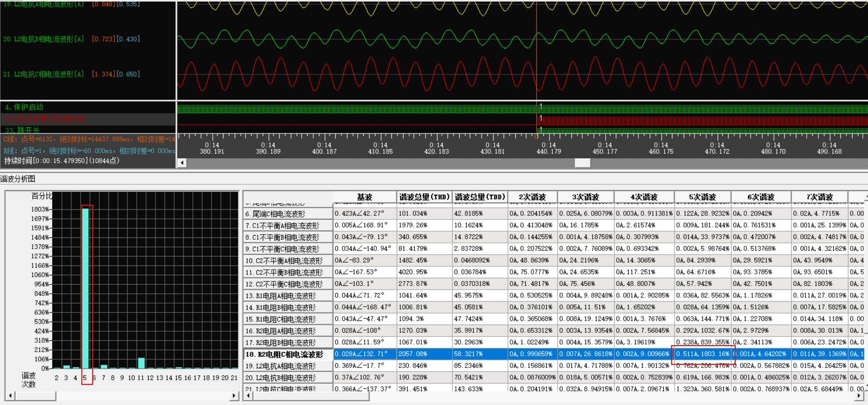The image size is (868, 405).
Task: Select highlighted row 18.R2电阻C相电流波形
Action: [288, 354]
